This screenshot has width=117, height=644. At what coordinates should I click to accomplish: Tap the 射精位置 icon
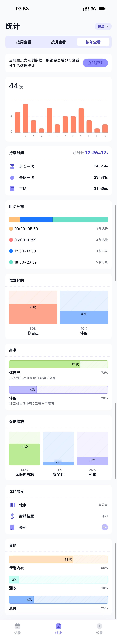(12, 516)
